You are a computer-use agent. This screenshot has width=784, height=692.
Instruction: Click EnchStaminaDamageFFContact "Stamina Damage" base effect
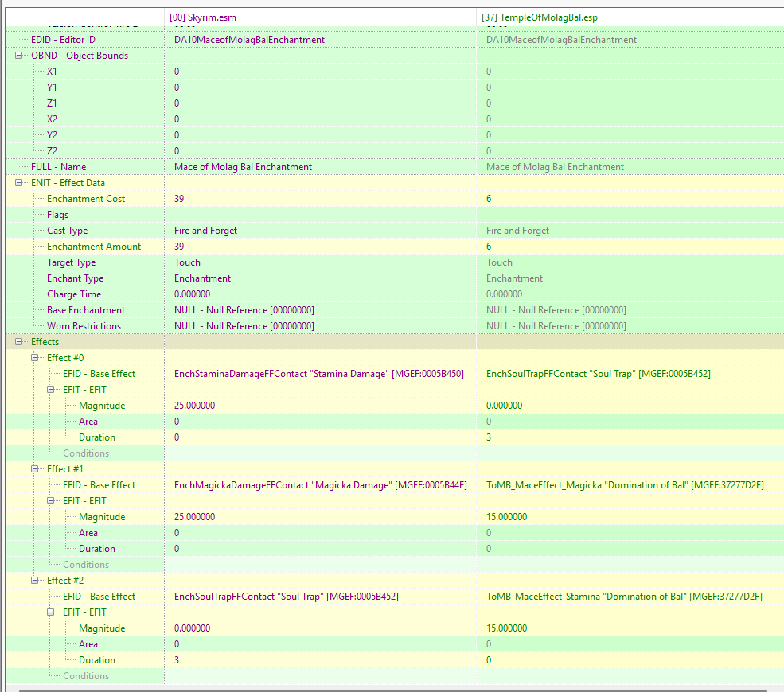(319, 374)
